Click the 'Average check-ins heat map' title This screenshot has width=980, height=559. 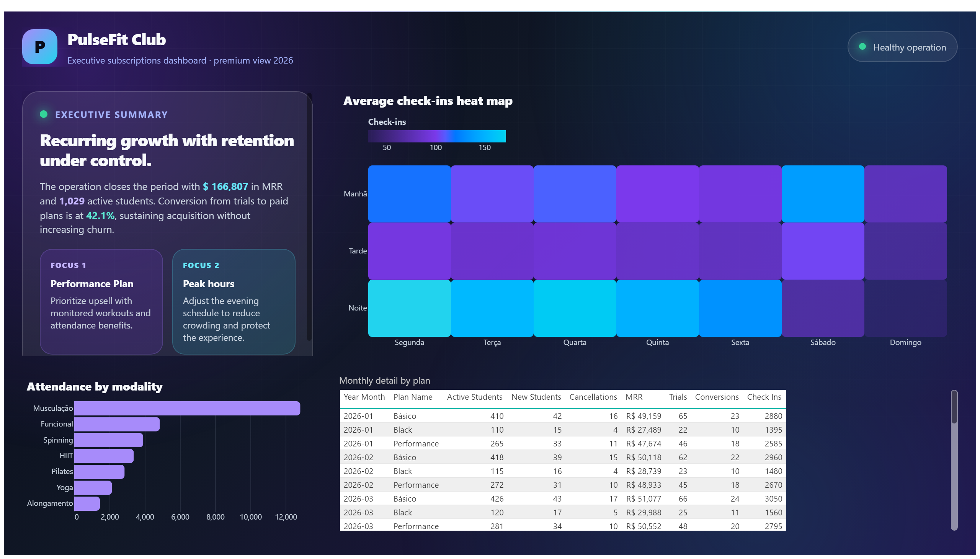point(428,101)
